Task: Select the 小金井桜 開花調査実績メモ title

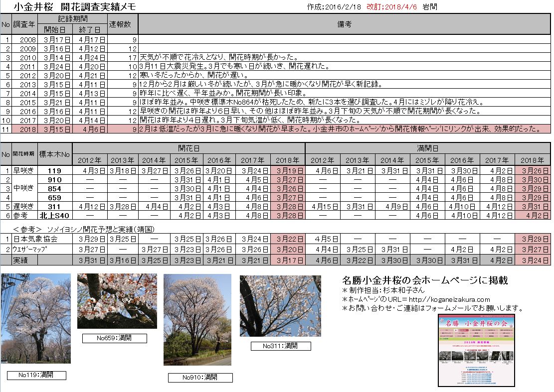Action: [75, 7]
